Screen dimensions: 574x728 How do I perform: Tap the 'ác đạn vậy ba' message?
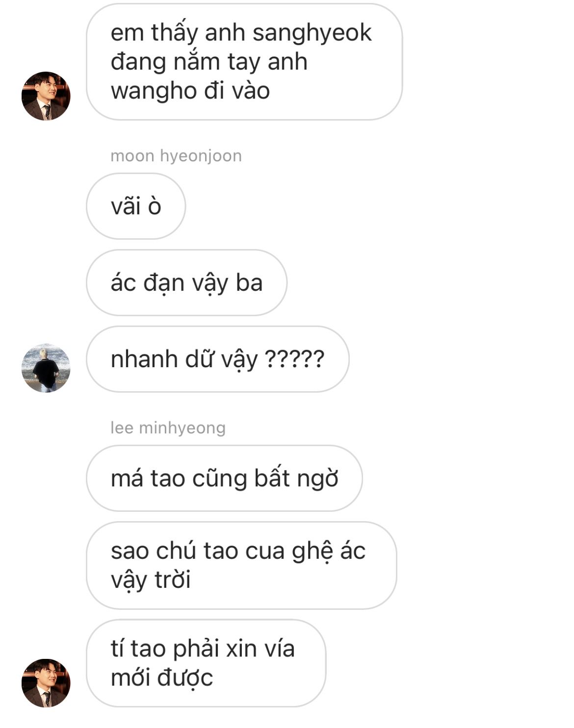coord(186,282)
